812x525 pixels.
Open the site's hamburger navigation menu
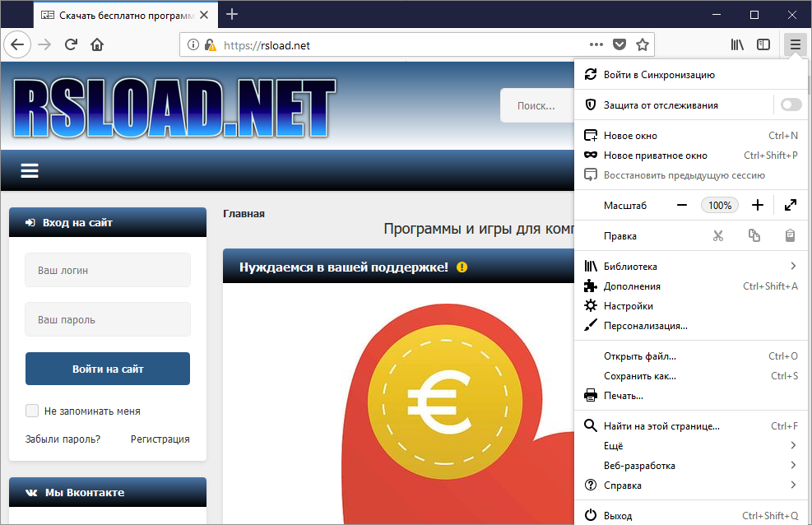tap(30, 170)
